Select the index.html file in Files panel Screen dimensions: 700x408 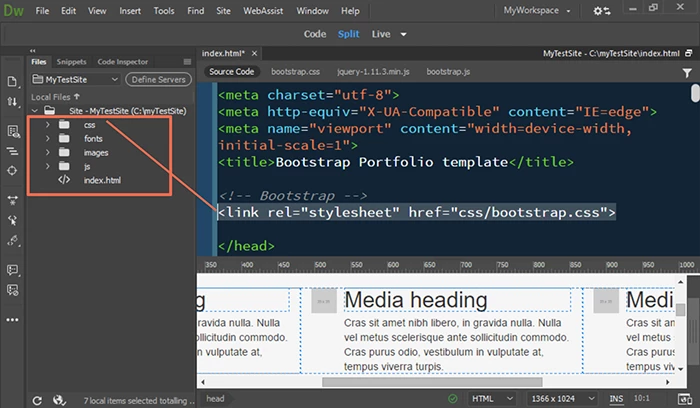(x=102, y=180)
